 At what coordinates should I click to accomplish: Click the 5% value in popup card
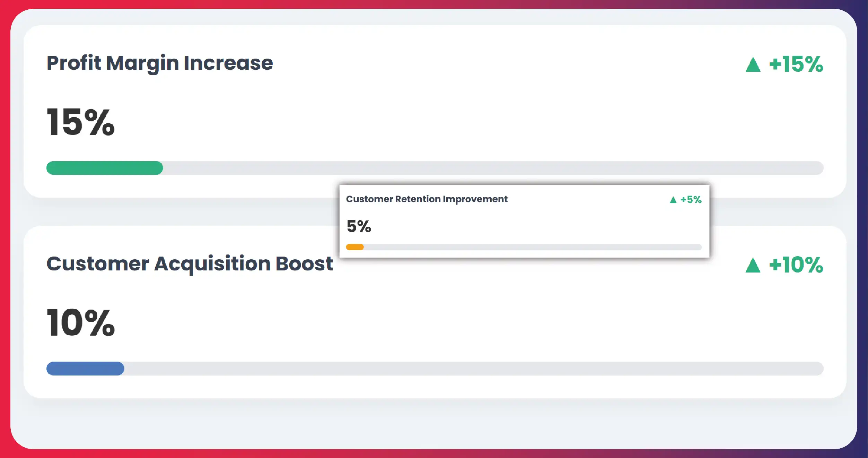click(x=359, y=226)
